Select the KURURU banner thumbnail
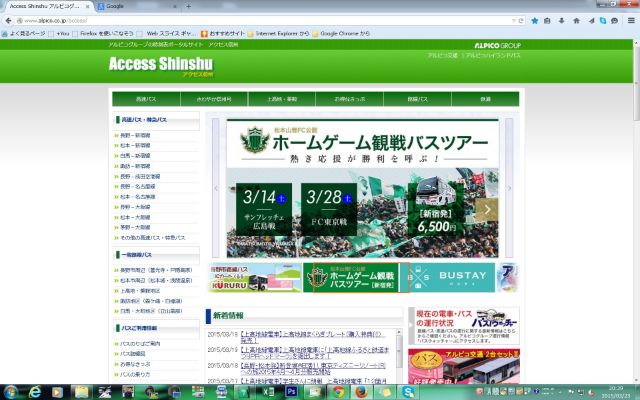Viewport: 640px width, 400px height. coord(253,277)
